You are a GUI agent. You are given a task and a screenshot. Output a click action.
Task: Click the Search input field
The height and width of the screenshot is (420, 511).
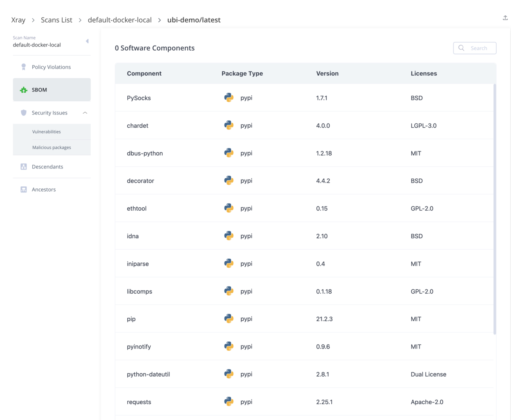coord(475,48)
